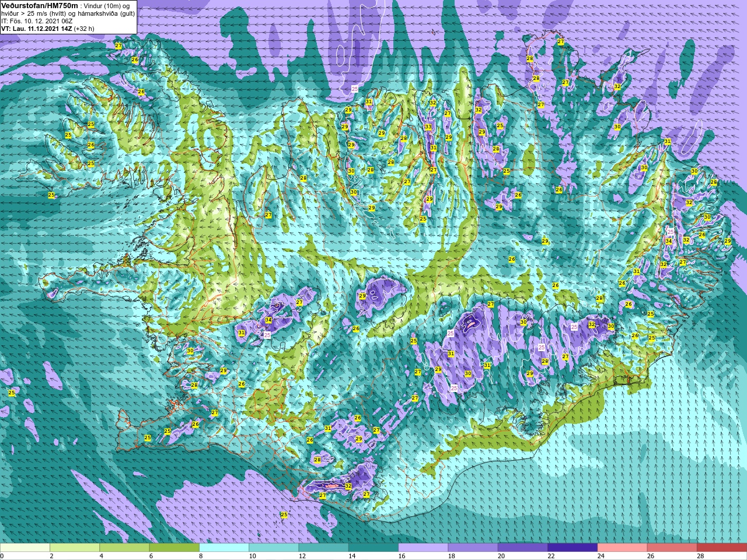The height and width of the screenshot is (560, 747).
Task: Pick the 16–18 m/s light lavender legend swatch
Action: point(423,548)
